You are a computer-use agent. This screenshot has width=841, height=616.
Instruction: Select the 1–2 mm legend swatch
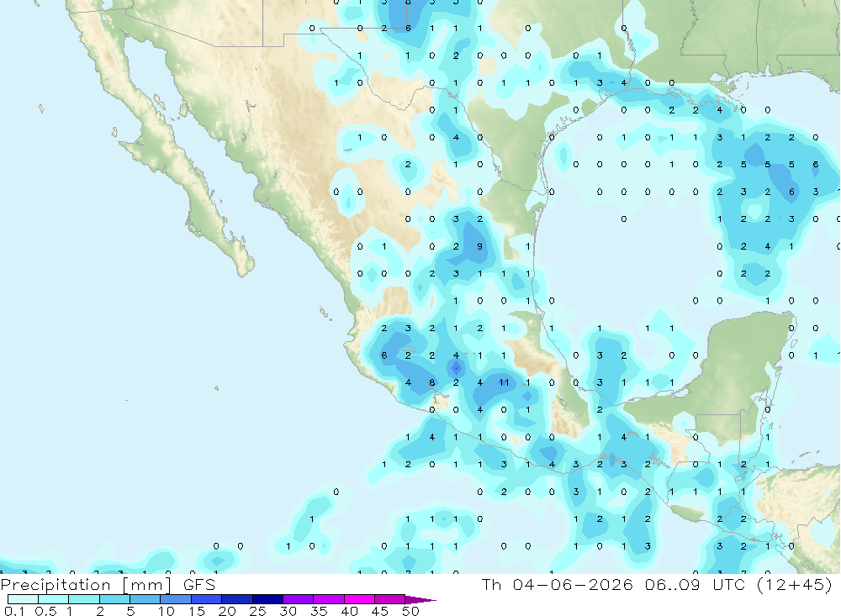pos(84,599)
